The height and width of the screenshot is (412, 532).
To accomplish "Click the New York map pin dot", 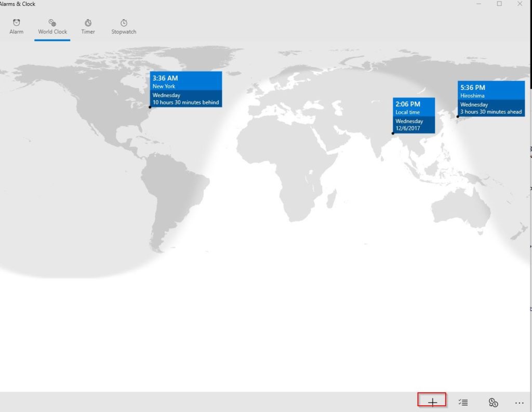I will click(x=150, y=107).
